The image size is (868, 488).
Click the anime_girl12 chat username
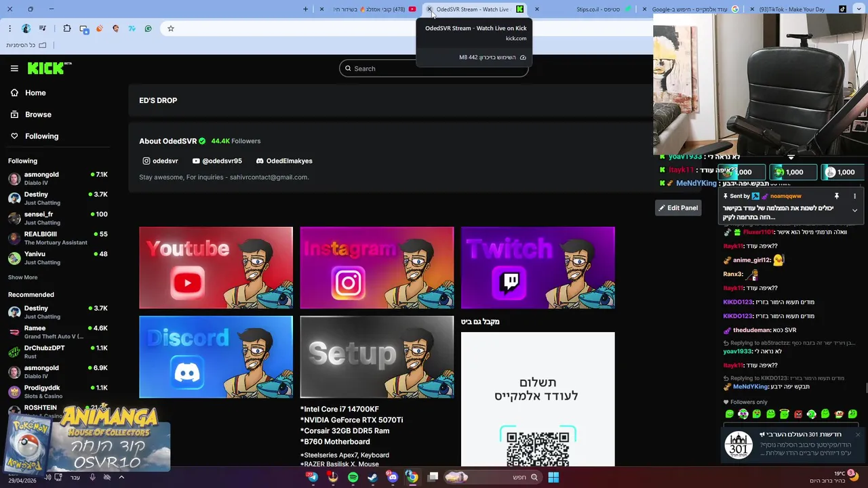pos(751,260)
